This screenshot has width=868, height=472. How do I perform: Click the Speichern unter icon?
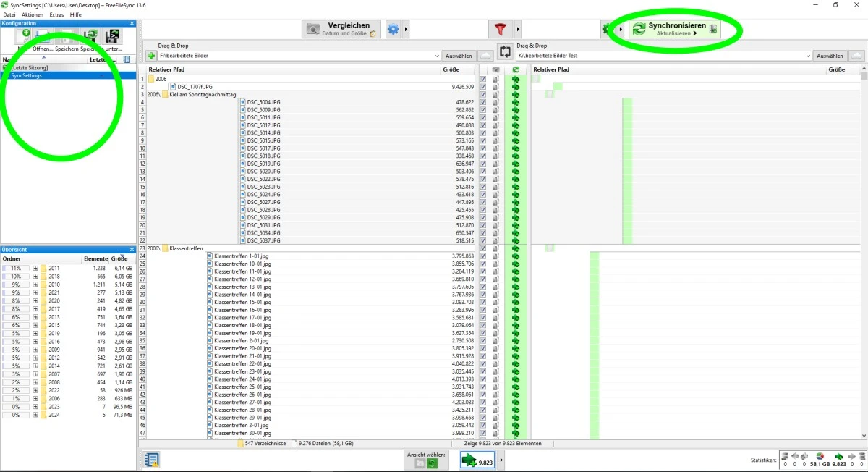[x=90, y=36]
